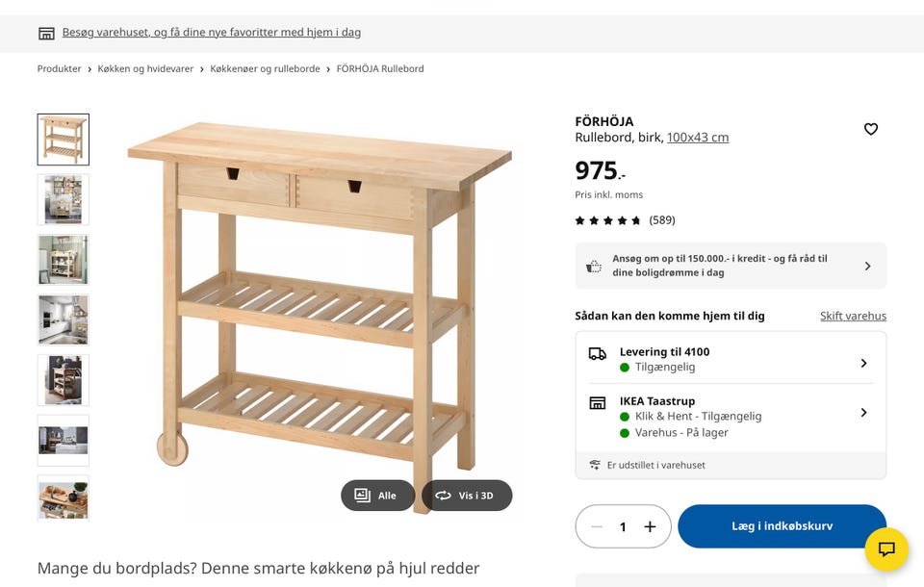Navigate to Produkter breadcrumb
924x587 pixels.
pos(59,68)
